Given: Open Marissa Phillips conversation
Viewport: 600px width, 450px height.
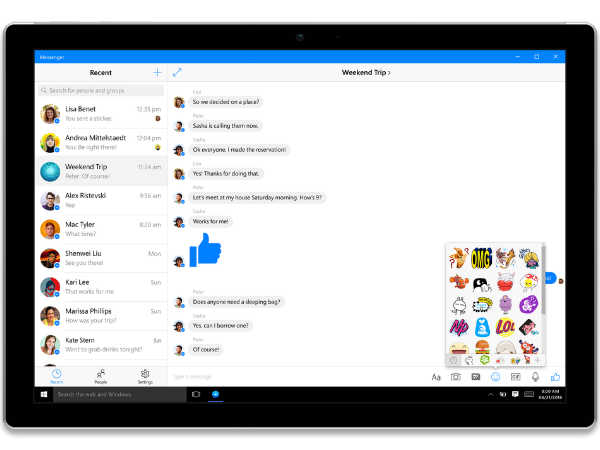Looking at the screenshot, I should coord(101,316).
